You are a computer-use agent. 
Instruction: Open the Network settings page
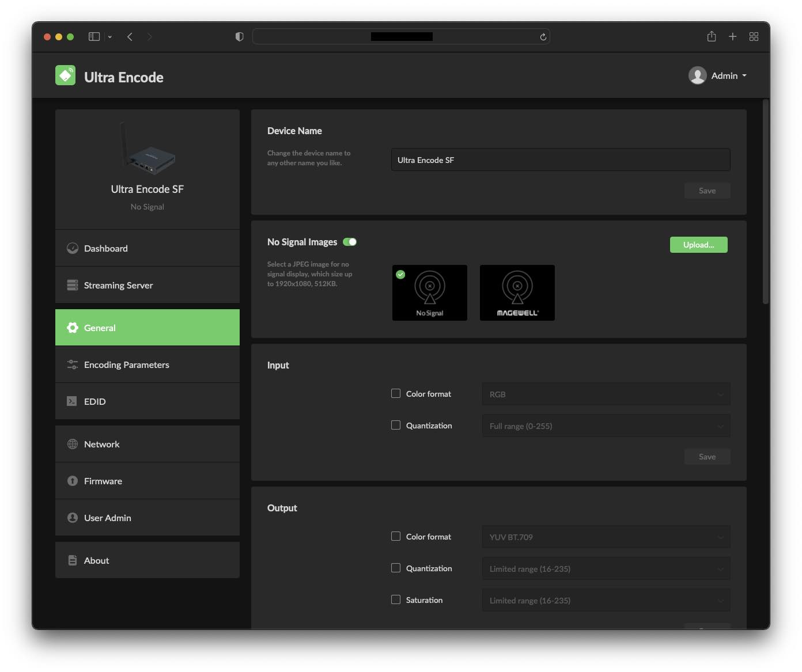pyautogui.click(x=147, y=444)
